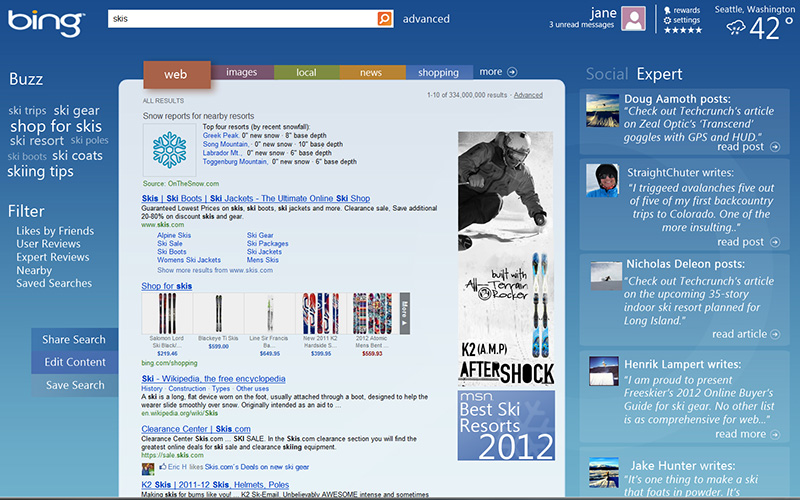Screen dimensions: 800x500
Task: Click the orange search magnifier button
Action: (384, 19)
